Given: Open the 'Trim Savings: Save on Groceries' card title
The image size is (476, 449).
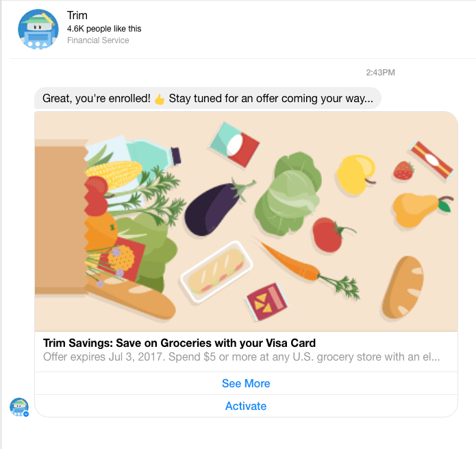Looking at the screenshot, I should (179, 343).
